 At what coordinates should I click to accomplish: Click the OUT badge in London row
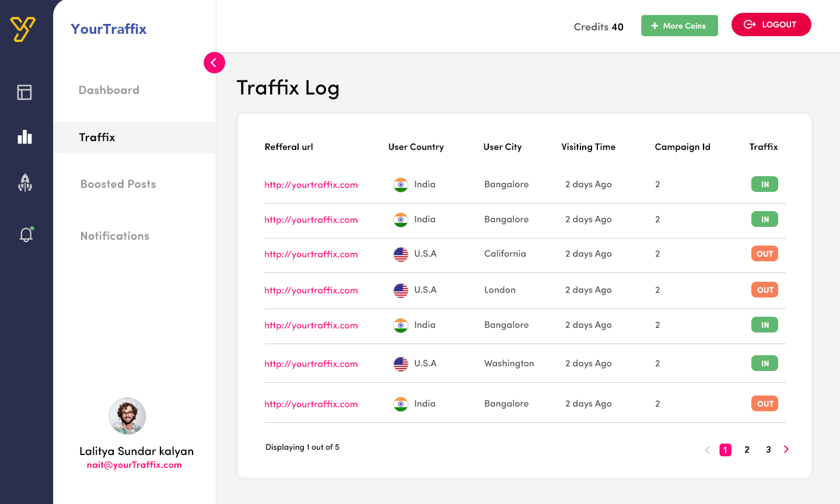(765, 290)
